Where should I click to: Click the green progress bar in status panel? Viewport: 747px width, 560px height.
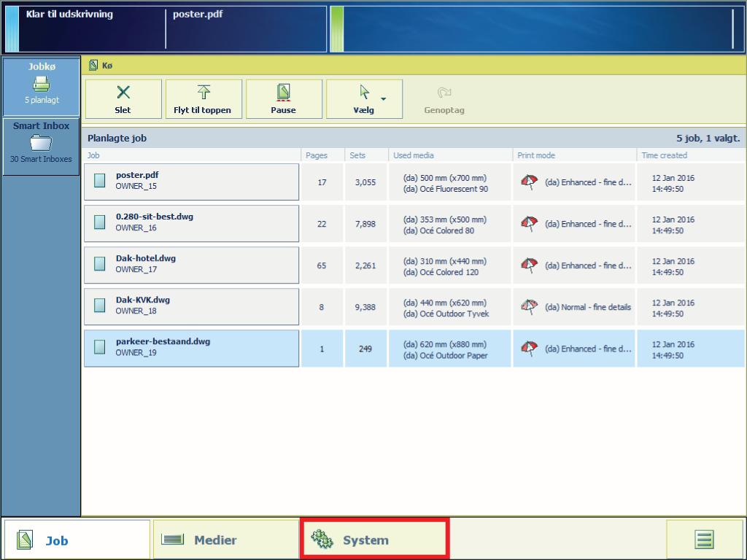(x=337, y=29)
